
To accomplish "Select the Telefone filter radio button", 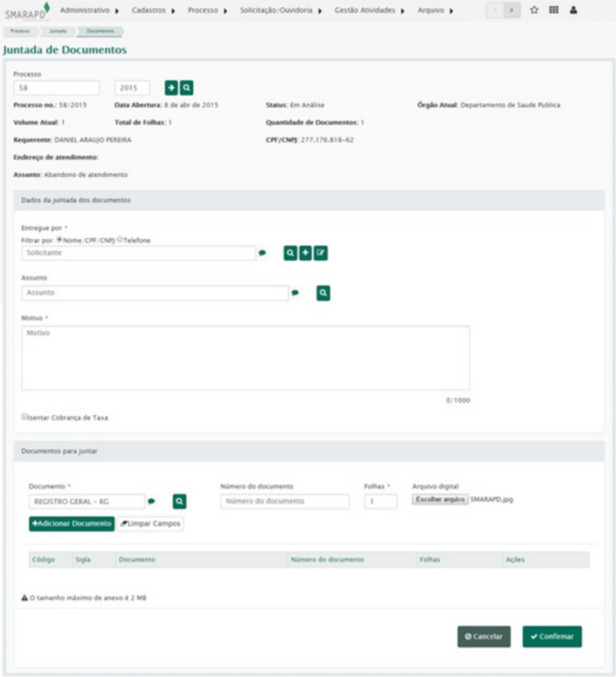I will coord(120,240).
